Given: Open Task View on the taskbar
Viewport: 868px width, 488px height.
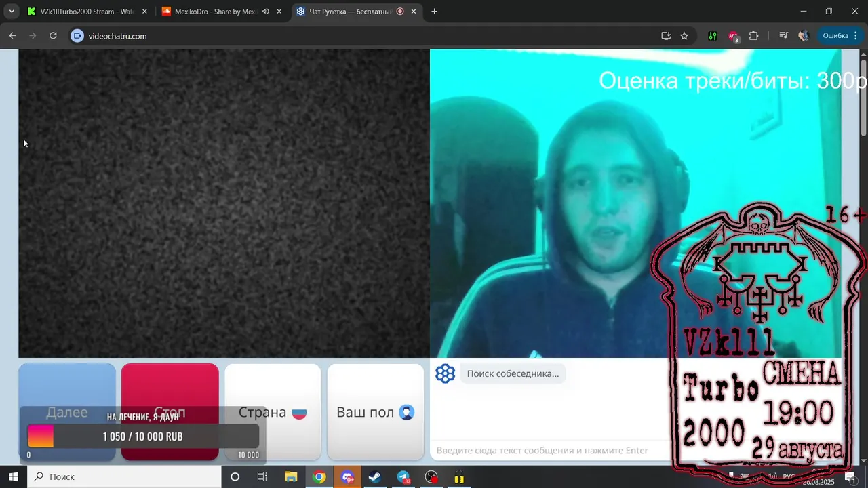Looking at the screenshot, I should click(262, 477).
